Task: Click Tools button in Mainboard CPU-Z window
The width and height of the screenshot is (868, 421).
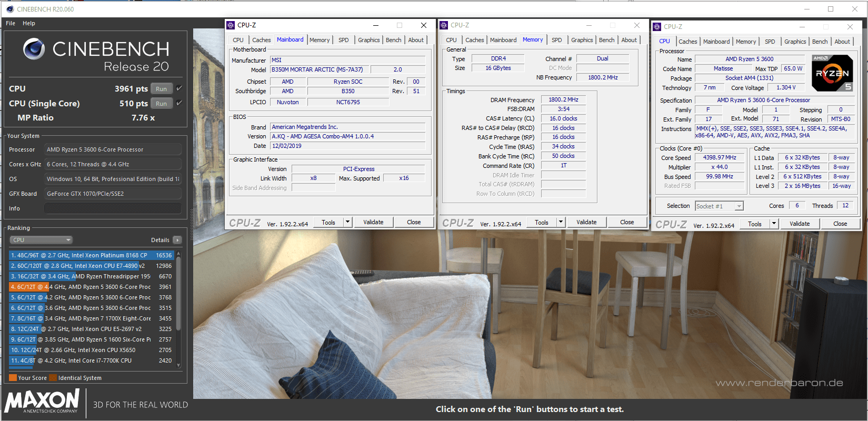Action: (328, 222)
